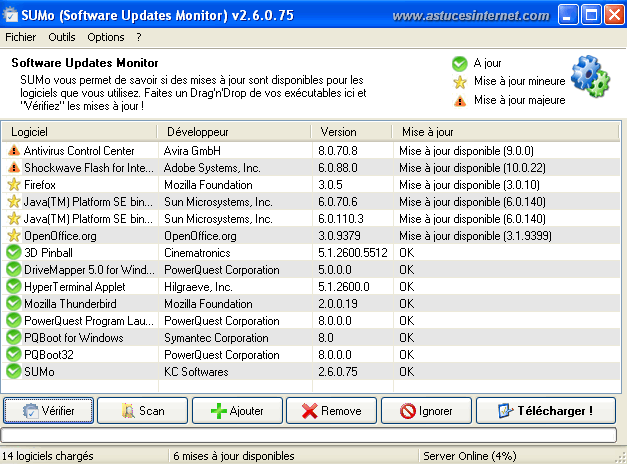The height and width of the screenshot is (464, 627).
Task: Click the OK status of the SUMo row
Action: [407, 372]
